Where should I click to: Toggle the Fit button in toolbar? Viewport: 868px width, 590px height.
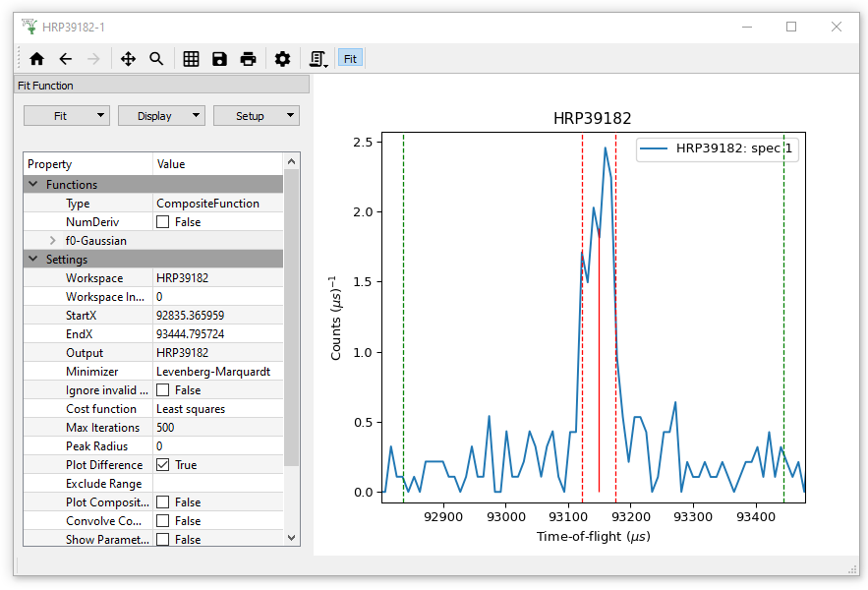(x=350, y=59)
